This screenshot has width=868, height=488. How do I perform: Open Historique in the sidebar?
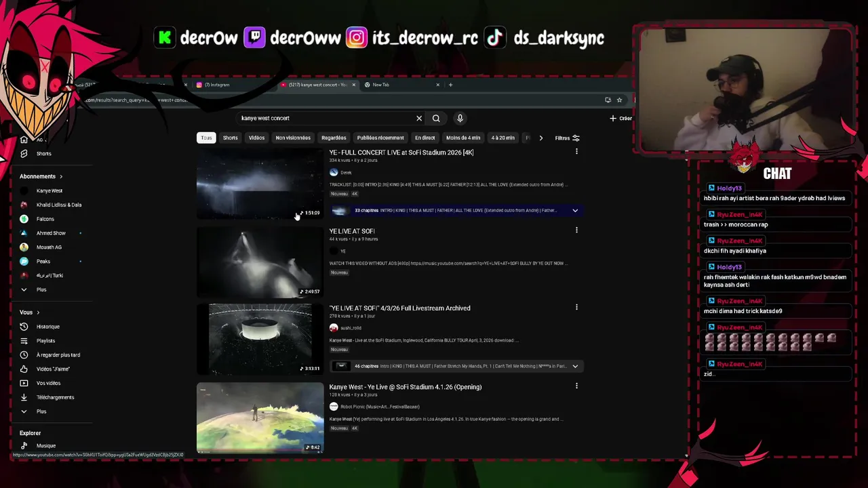click(47, 327)
